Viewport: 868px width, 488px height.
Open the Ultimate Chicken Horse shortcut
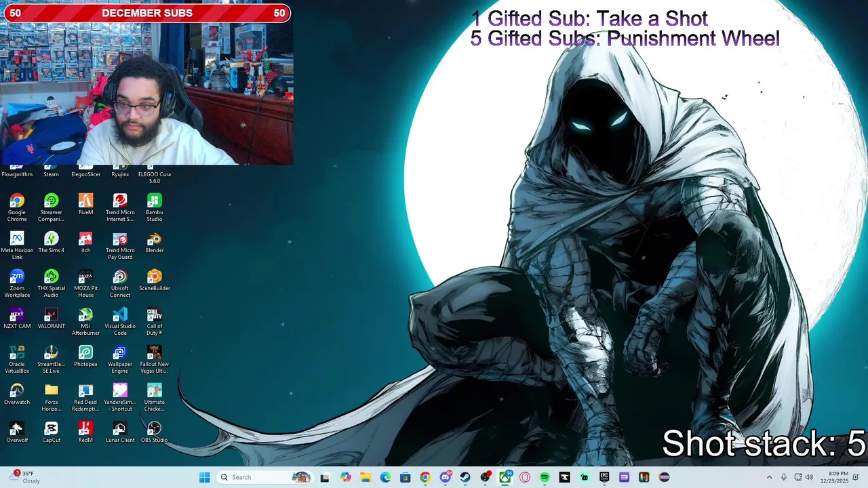pos(155,397)
